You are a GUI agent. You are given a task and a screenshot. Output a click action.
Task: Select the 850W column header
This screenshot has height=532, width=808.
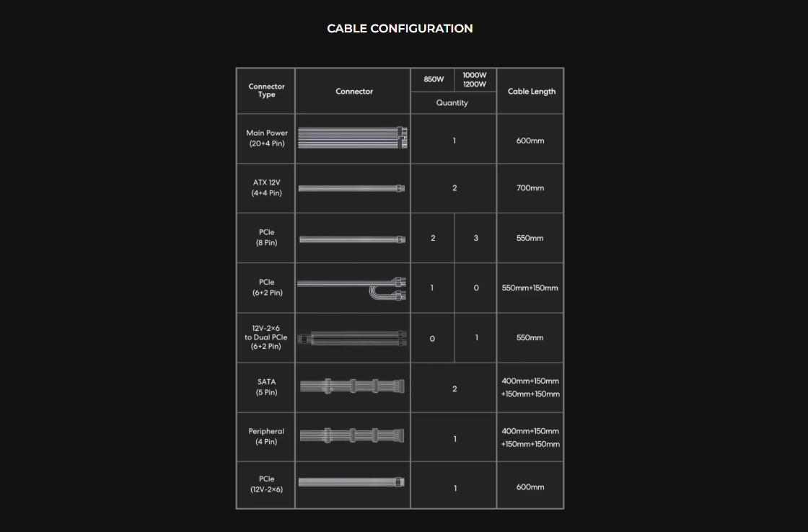point(434,79)
